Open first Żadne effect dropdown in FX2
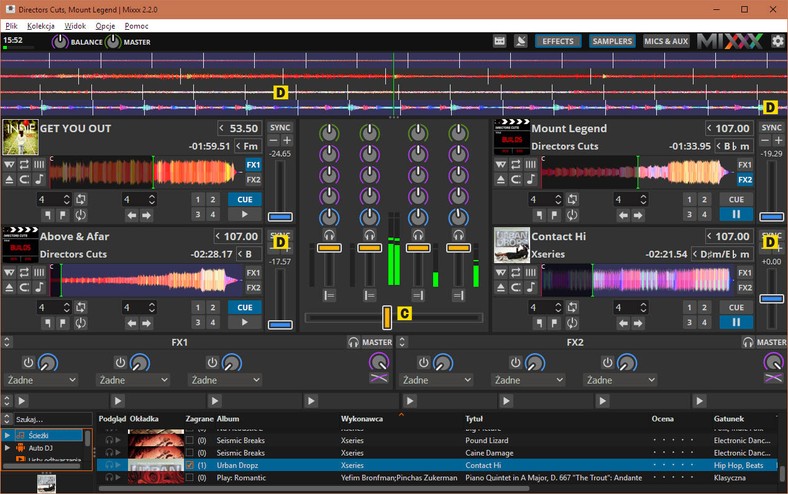The image size is (788, 494). click(436, 380)
